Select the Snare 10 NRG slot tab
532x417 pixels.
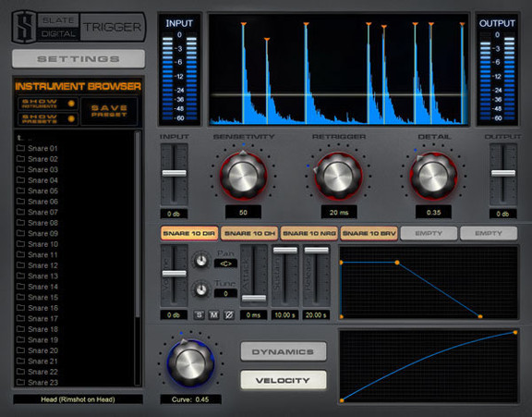pos(309,233)
